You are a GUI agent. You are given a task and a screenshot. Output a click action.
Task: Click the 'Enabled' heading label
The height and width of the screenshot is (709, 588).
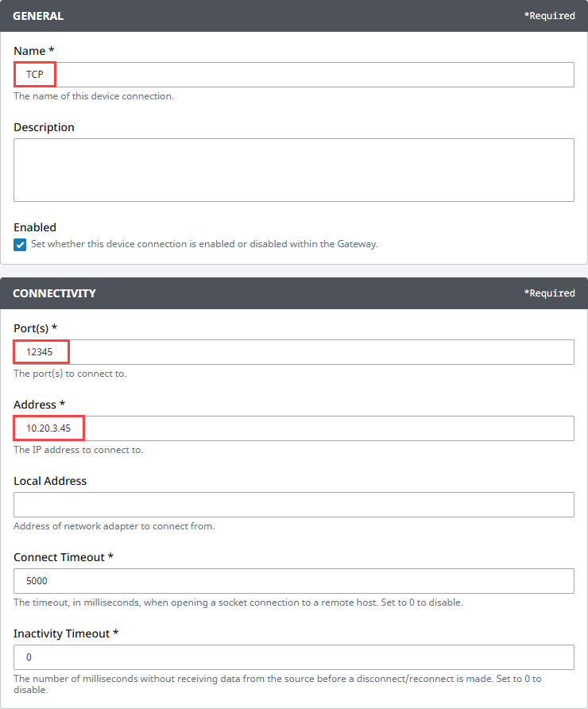point(35,227)
